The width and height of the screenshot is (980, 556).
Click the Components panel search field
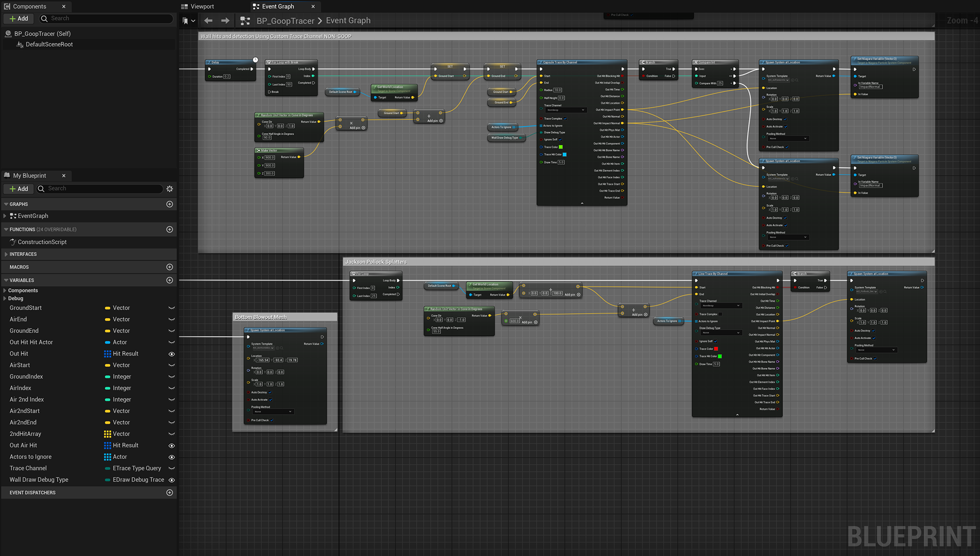coord(106,18)
